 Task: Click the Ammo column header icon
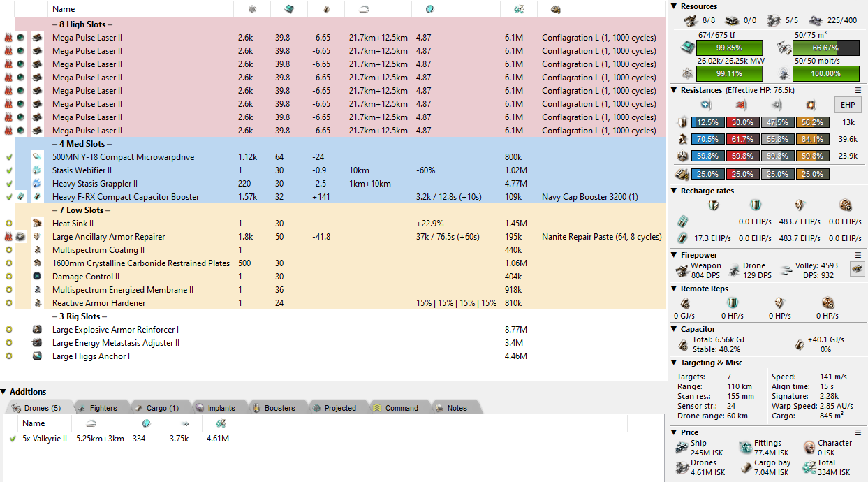(556, 9)
